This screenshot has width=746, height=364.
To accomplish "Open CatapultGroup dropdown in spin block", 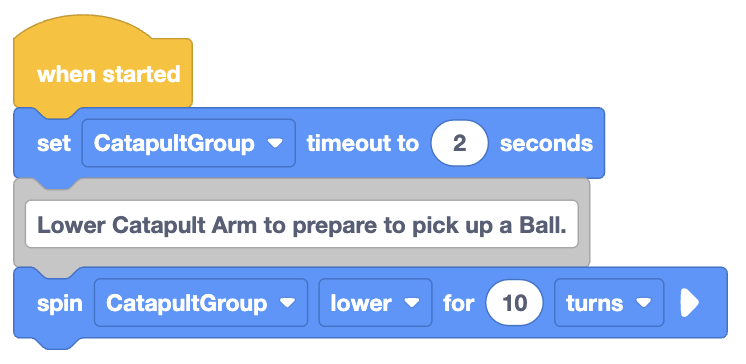I will click(201, 303).
